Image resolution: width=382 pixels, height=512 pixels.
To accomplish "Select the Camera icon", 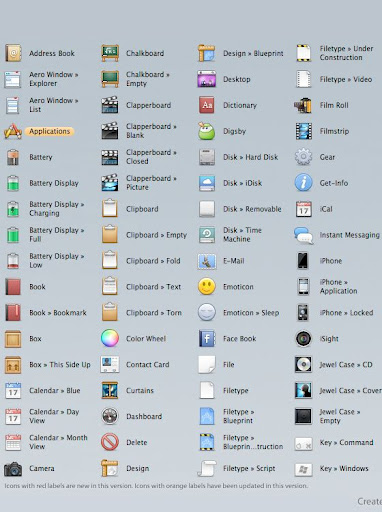I will click(x=13, y=469).
